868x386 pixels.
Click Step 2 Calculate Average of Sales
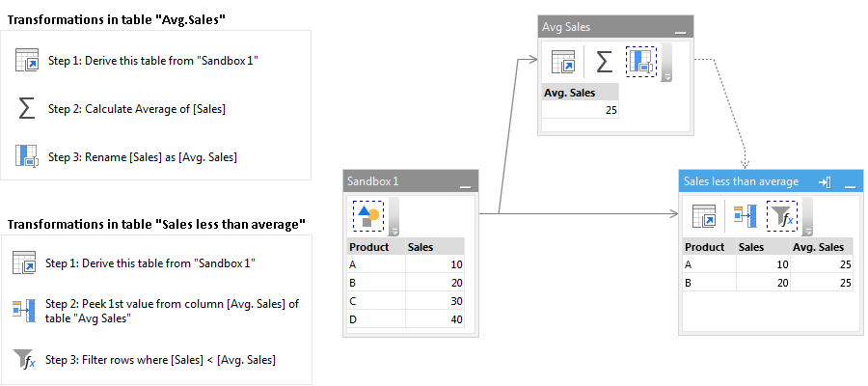[x=137, y=109]
